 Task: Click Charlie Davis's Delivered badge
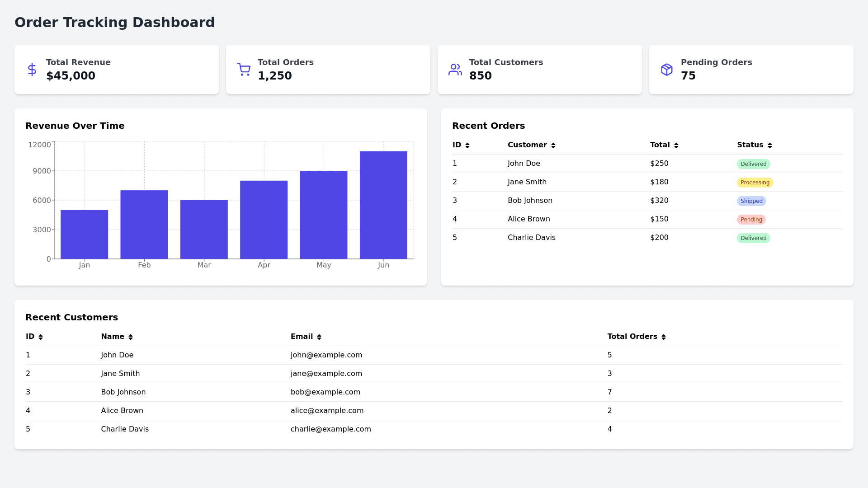point(753,238)
